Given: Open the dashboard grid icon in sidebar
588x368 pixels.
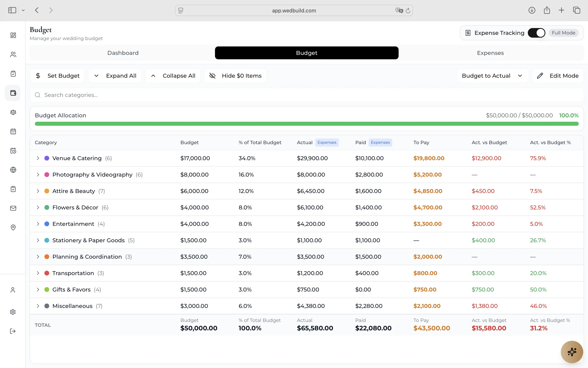Looking at the screenshot, I should click(13, 35).
